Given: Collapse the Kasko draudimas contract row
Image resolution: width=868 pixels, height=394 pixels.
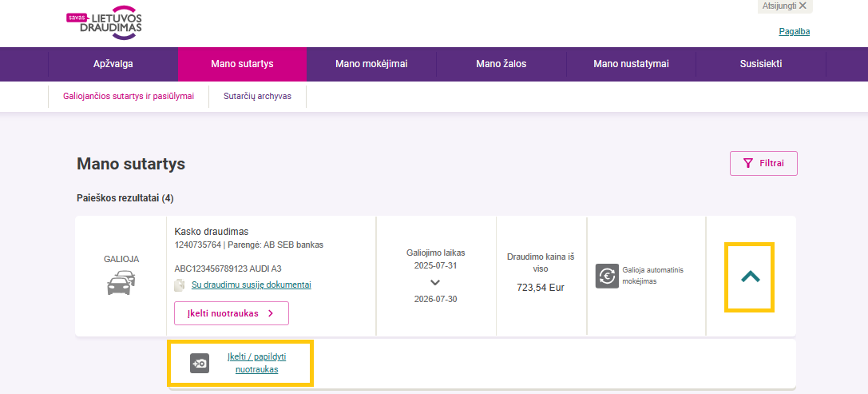Looking at the screenshot, I should click(750, 277).
